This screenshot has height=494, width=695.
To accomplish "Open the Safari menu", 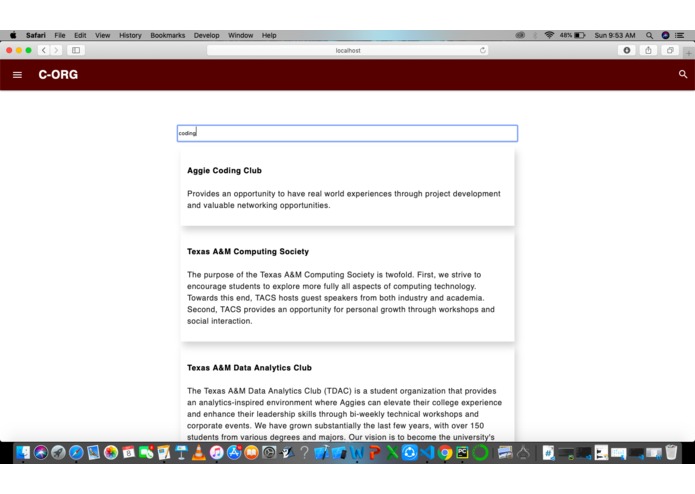I will (35, 35).
